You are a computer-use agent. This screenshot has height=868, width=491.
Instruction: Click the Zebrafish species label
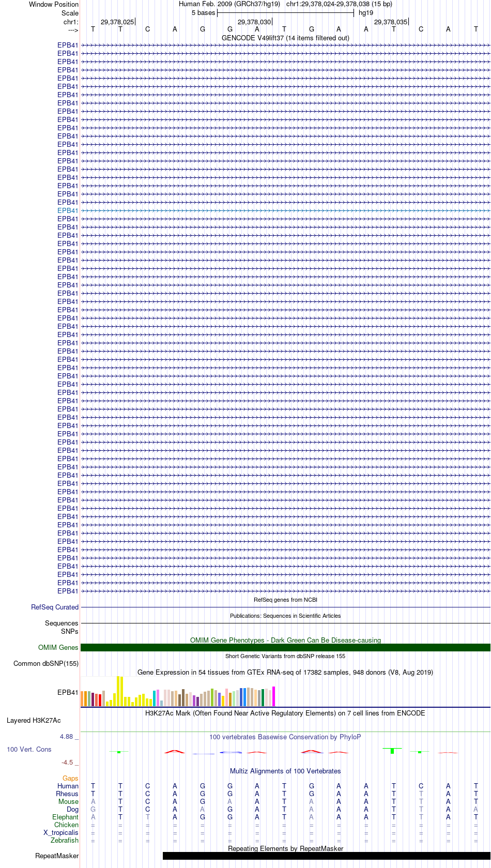click(65, 840)
